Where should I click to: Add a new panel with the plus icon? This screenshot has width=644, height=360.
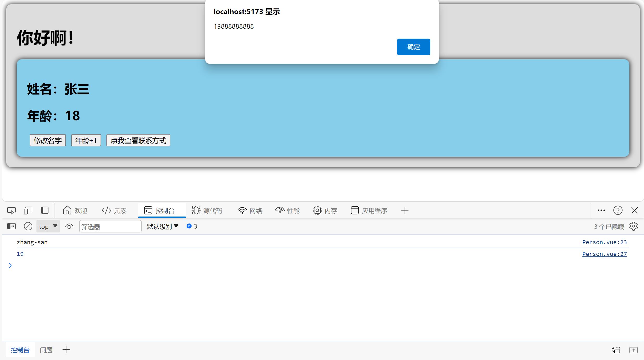coord(404,210)
